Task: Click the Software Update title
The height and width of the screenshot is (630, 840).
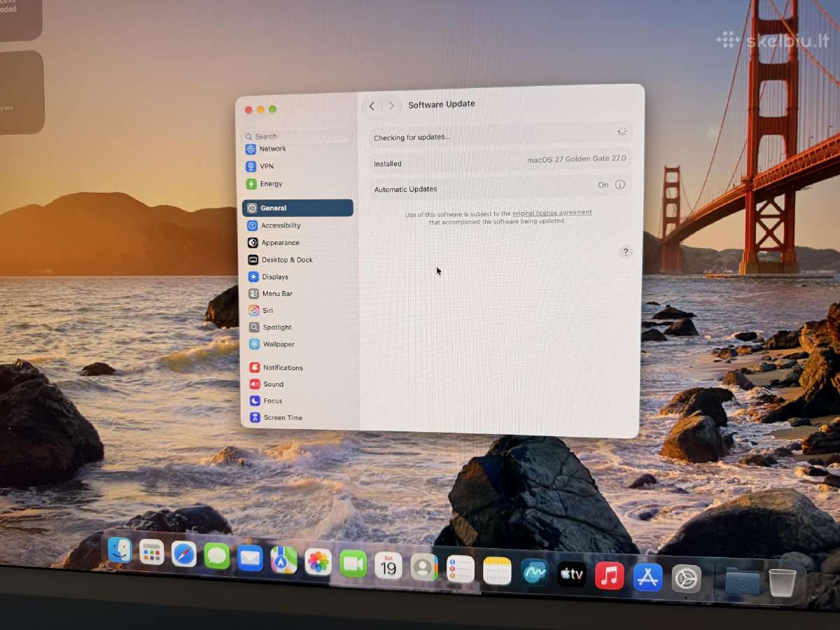Action: pyautogui.click(x=442, y=104)
